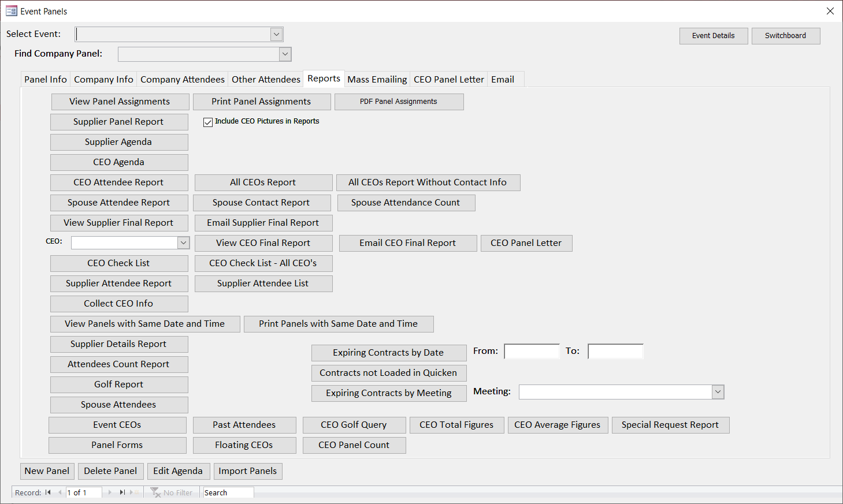Expand the Find Company Panel dropdown
Screen dimensions: 843x504
pyautogui.click(x=285, y=54)
